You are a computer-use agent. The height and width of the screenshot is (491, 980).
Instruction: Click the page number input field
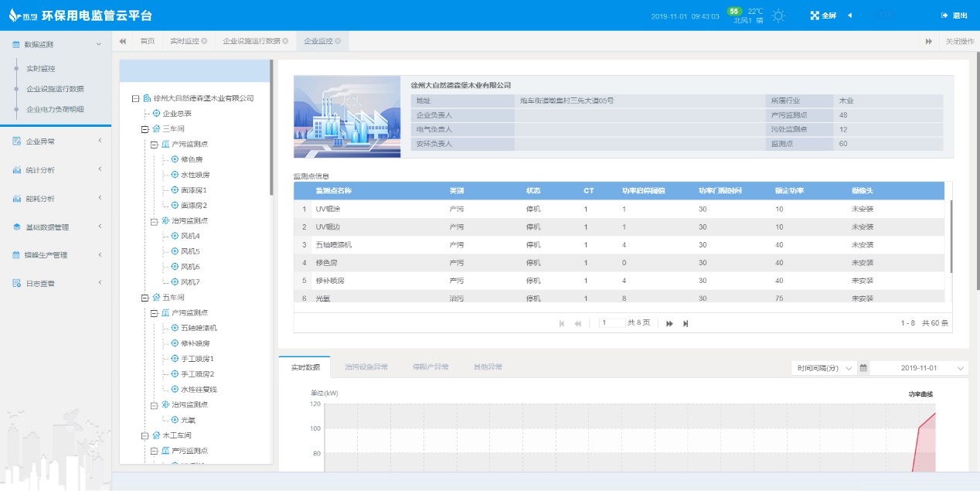coord(611,323)
